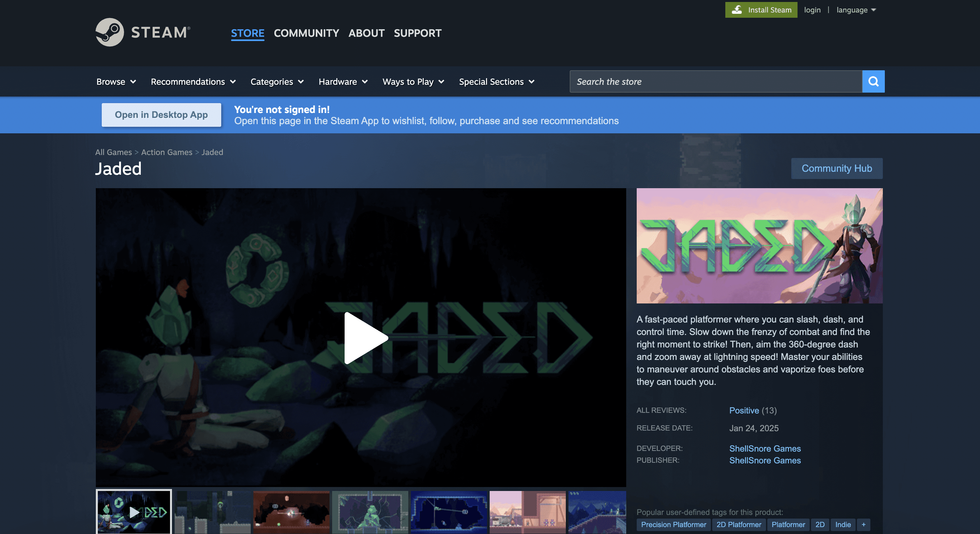Switch to the COMMUNITY tab
980x534 pixels.
coord(306,33)
